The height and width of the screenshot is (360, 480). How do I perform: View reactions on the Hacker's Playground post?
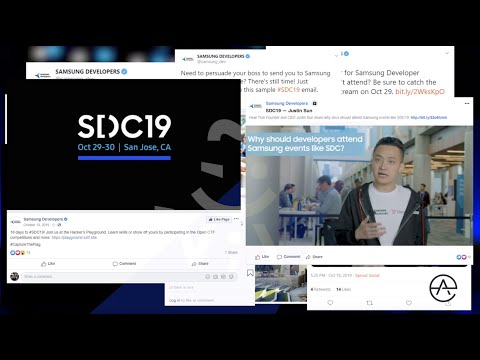coord(20,253)
